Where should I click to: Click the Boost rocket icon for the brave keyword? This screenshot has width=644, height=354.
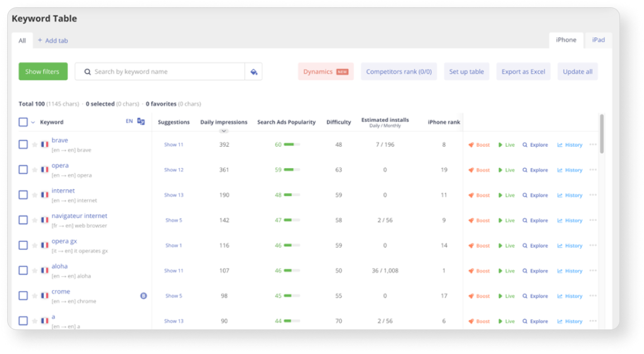coord(479,144)
